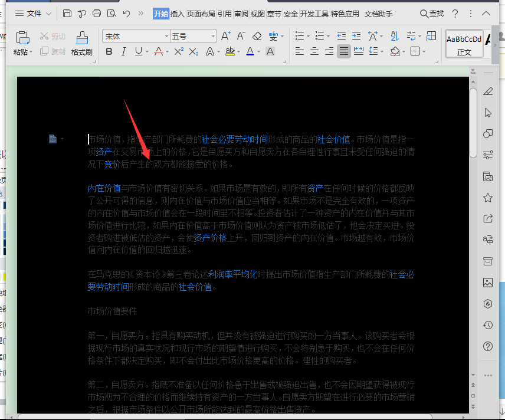Toggle italic formatting
The height and width of the screenshot is (420, 505).
(124, 52)
